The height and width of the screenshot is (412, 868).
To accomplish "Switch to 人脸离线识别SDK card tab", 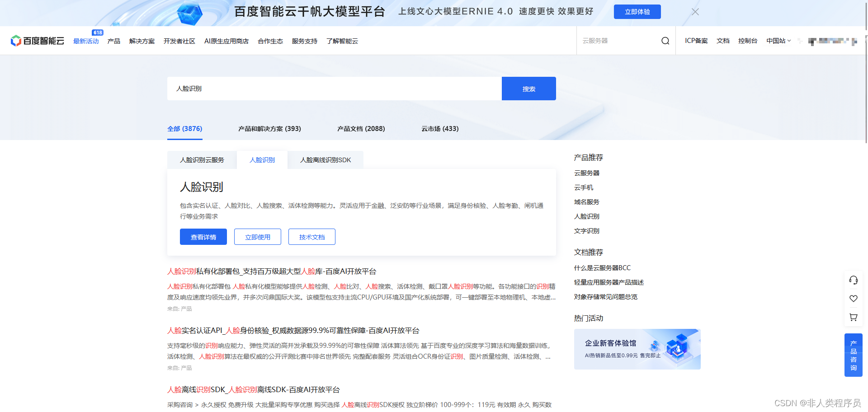I will [325, 160].
